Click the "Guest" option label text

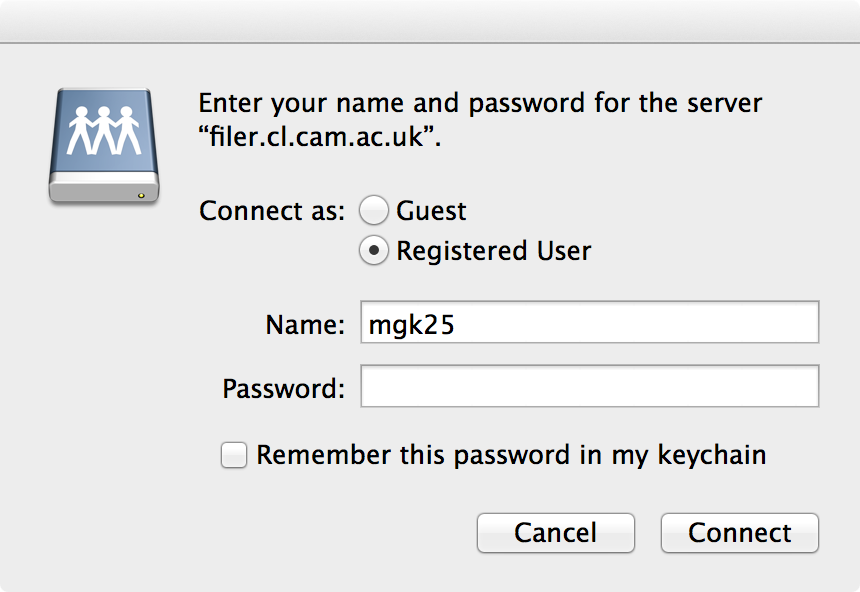(x=431, y=211)
